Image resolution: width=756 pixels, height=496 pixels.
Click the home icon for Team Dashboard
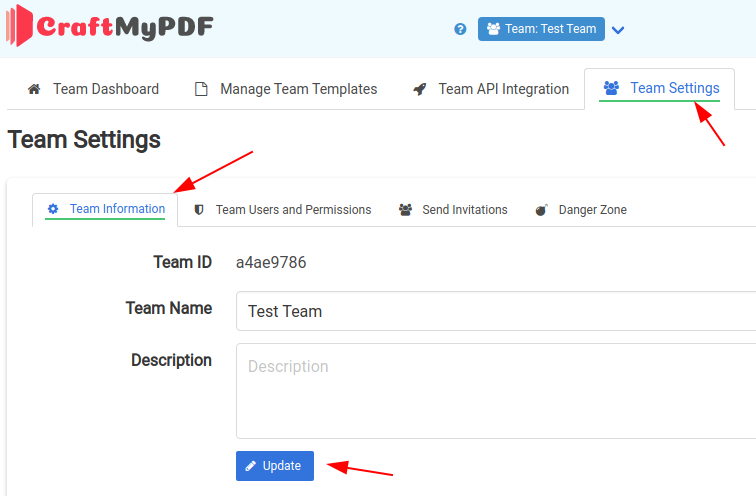pos(34,89)
